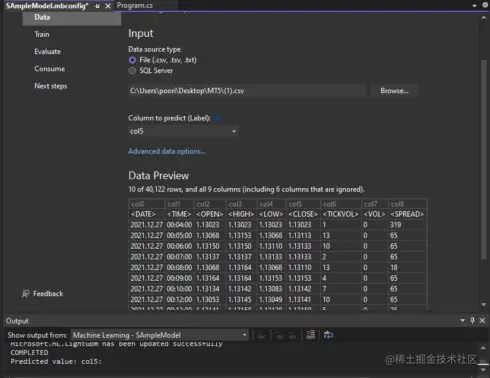Click the 00:04:00 time cell
The height and width of the screenshot is (378, 490).
[x=179, y=225]
